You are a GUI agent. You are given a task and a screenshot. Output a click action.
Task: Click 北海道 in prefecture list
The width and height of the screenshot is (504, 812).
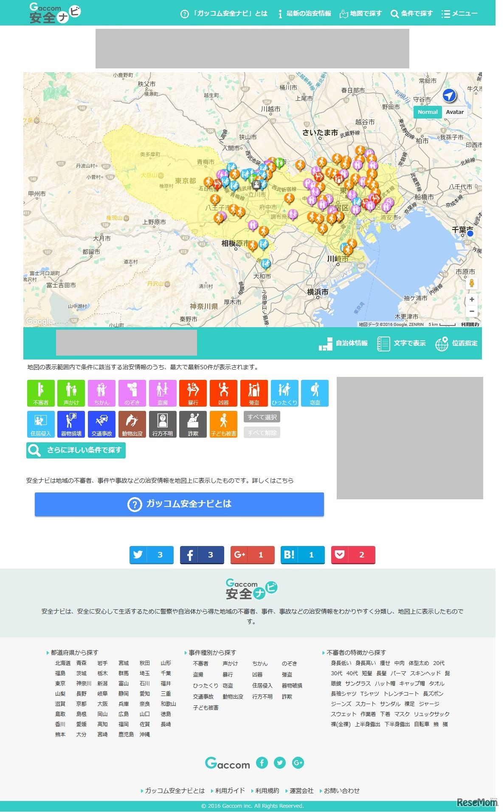63,663
